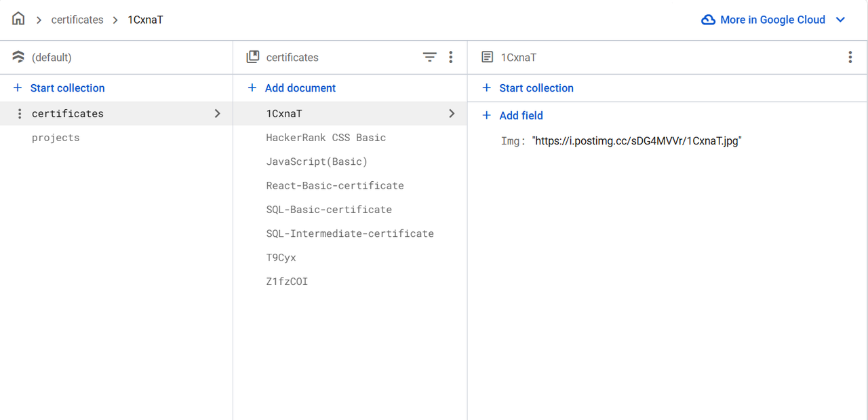Click the certificates collection stack icon
868x420 pixels.
pos(253,58)
